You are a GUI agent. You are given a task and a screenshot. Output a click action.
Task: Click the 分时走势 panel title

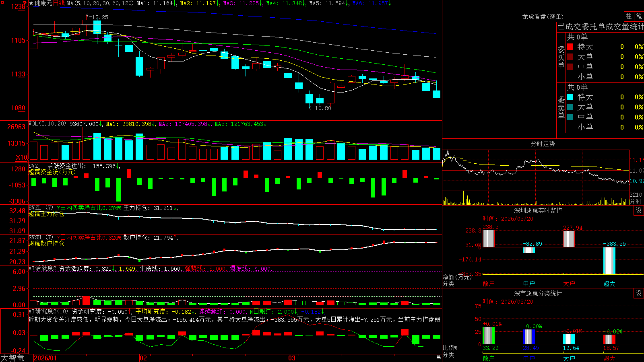coord(543,144)
